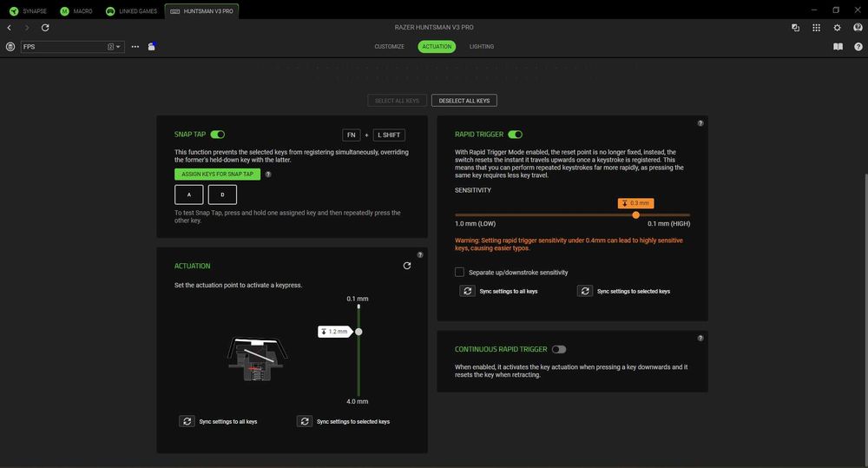Open the profile list icon beside FPS
The width and height of the screenshot is (868, 468).
pos(10,47)
